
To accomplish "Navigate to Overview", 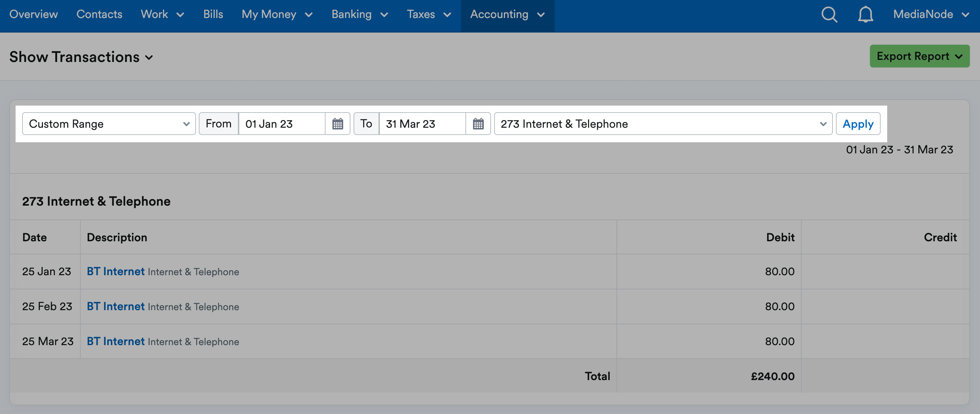I will 33,15.
